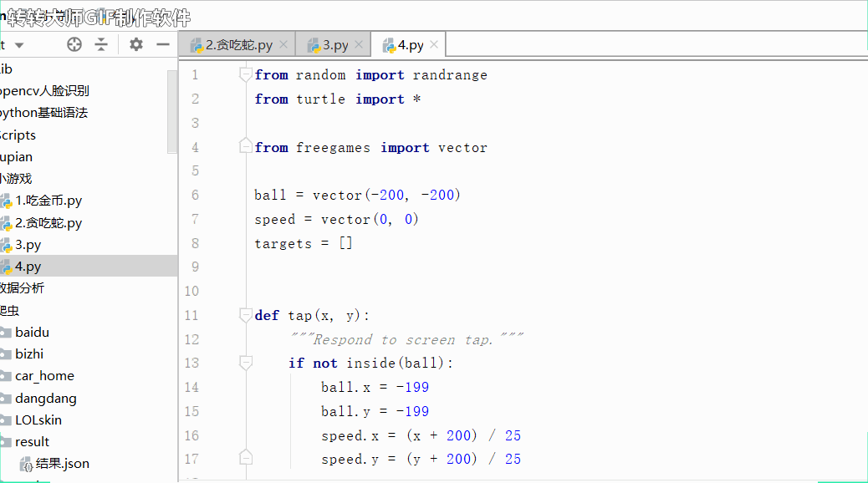Close the 4.py tab
Viewport: 868px width, 483px height.
pyautogui.click(x=434, y=44)
